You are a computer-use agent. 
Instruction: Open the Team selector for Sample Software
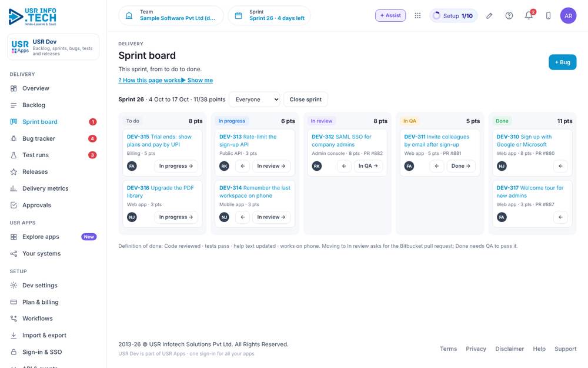pyautogui.click(x=171, y=15)
